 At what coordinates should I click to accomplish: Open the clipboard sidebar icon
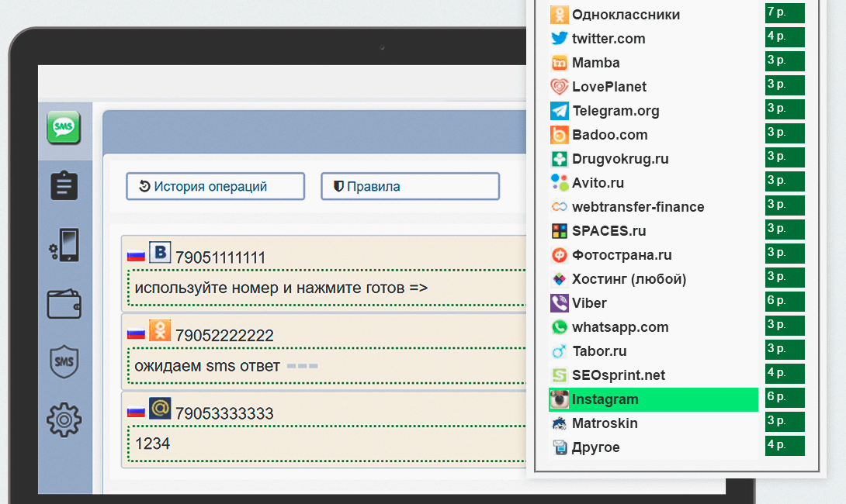click(x=64, y=185)
